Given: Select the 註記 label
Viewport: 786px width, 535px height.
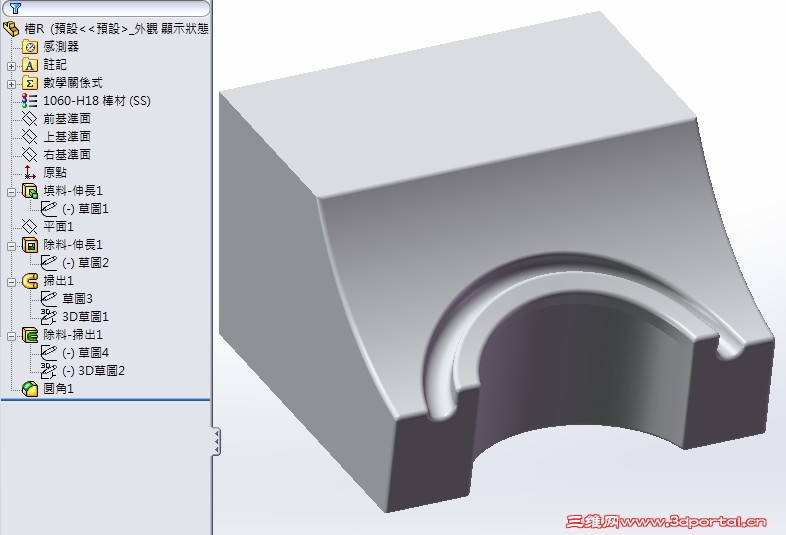Looking at the screenshot, I should tap(55, 65).
